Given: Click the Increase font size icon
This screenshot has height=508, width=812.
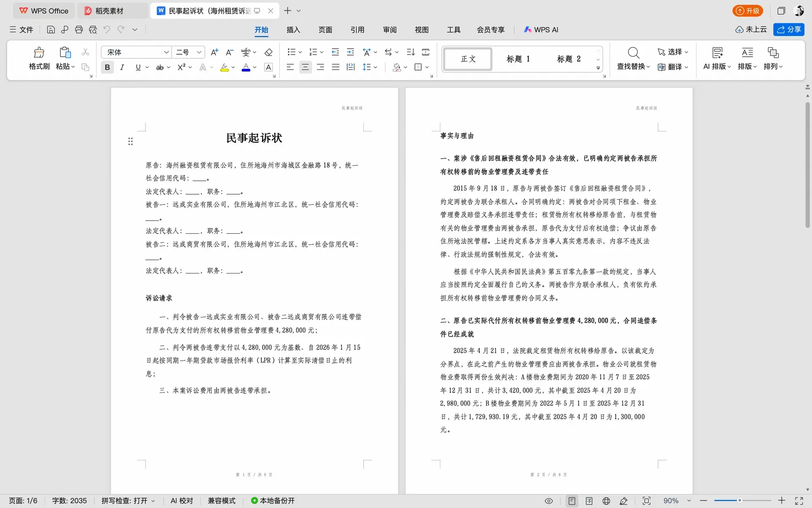Looking at the screenshot, I should pyautogui.click(x=214, y=52).
